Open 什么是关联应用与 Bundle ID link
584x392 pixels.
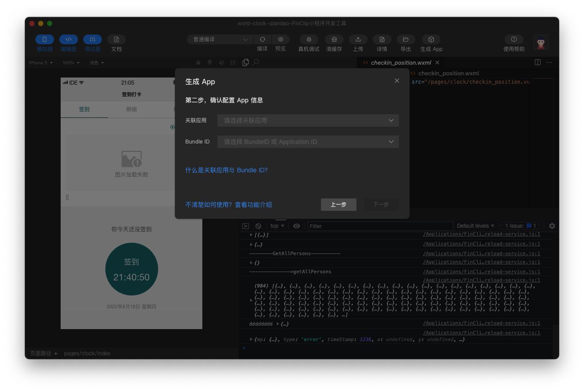point(226,170)
